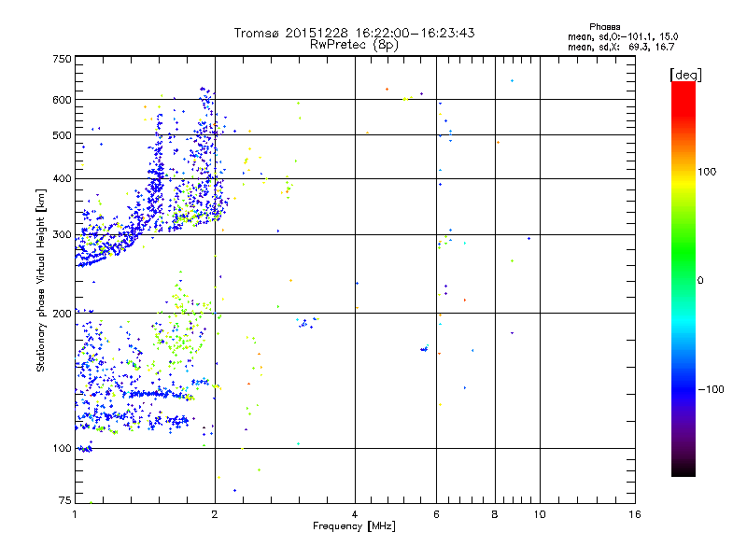Click the colorbar tick label '0'
747x560 pixels.
pyautogui.click(x=700, y=281)
